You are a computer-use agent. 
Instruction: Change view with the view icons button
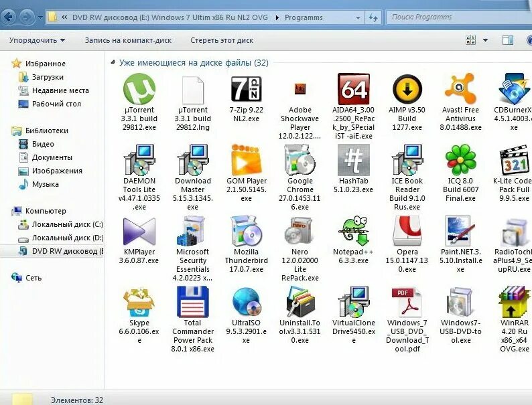(x=471, y=40)
